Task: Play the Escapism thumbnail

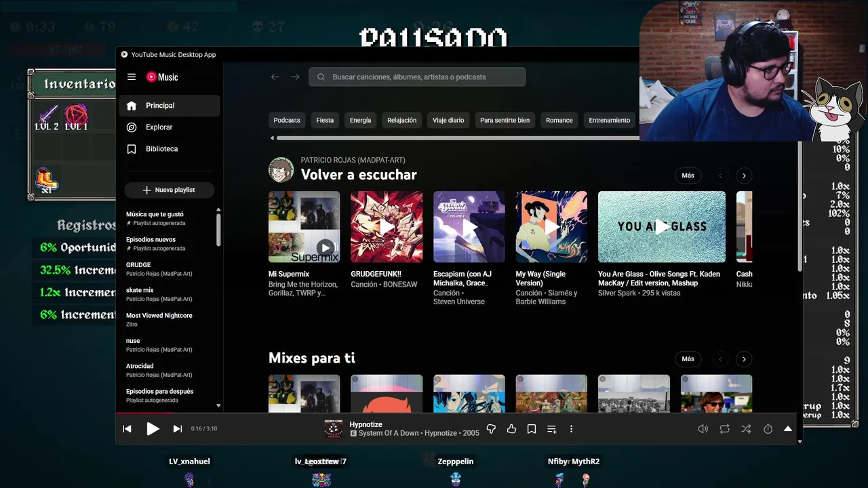Action: click(x=469, y=226)
